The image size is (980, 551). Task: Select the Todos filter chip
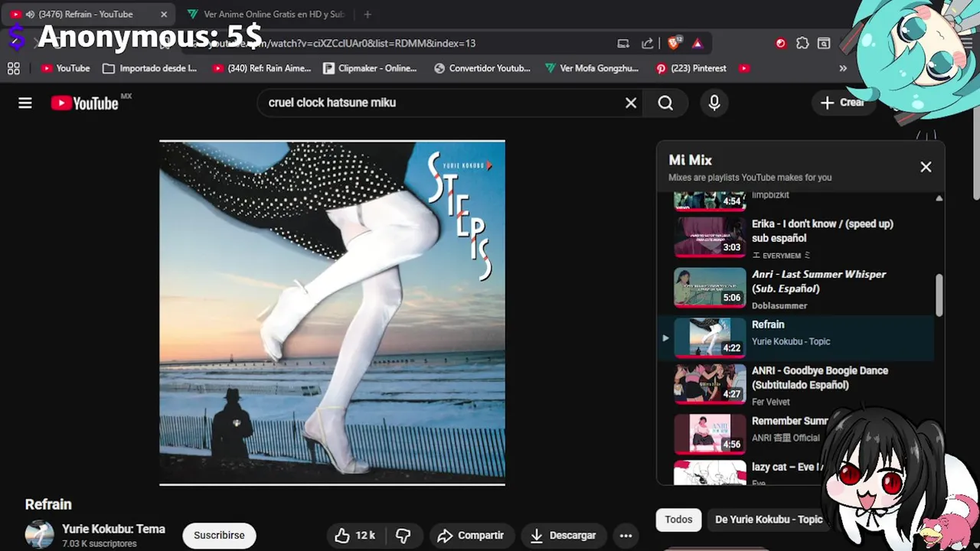pos(678,520)
